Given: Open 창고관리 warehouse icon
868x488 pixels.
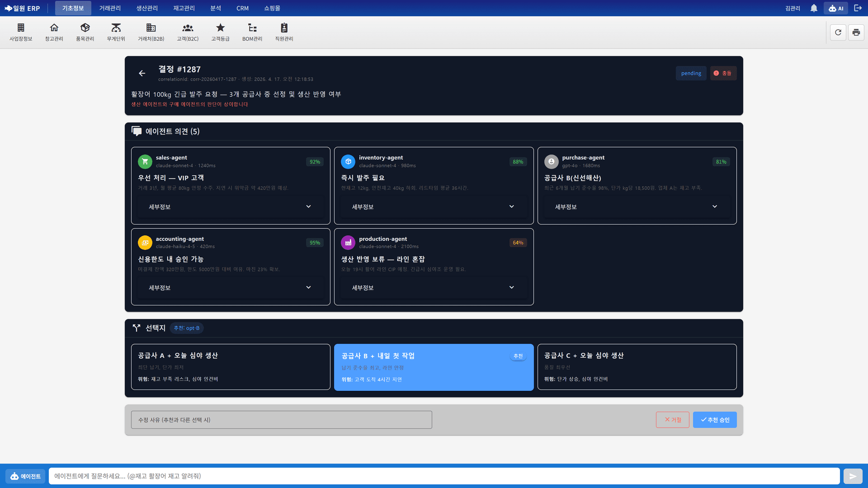Looking at the screenshot, I should click(54, 32).
